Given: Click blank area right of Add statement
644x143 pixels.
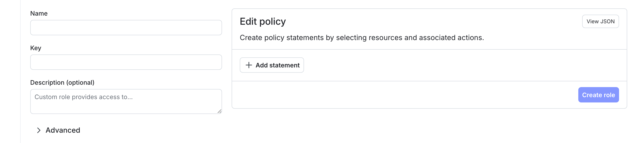Looking at the screenshot, I should pyautogui.click(x=450, y=65).
